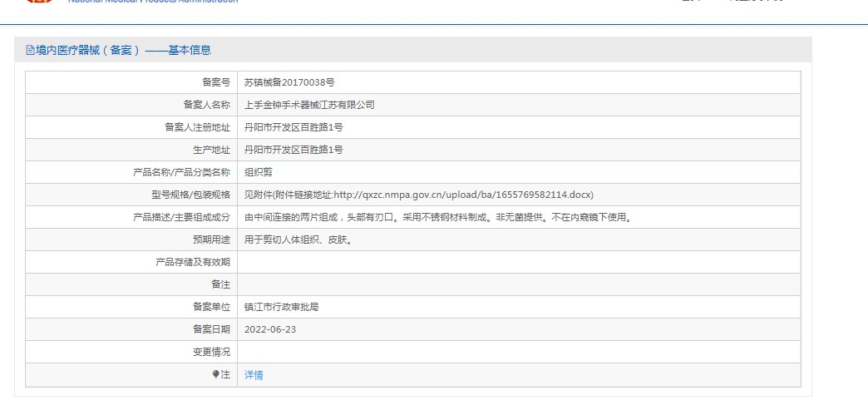868x405 pixels.
Task: Select the filing date 2022-06-23
Action: (270, 329)
